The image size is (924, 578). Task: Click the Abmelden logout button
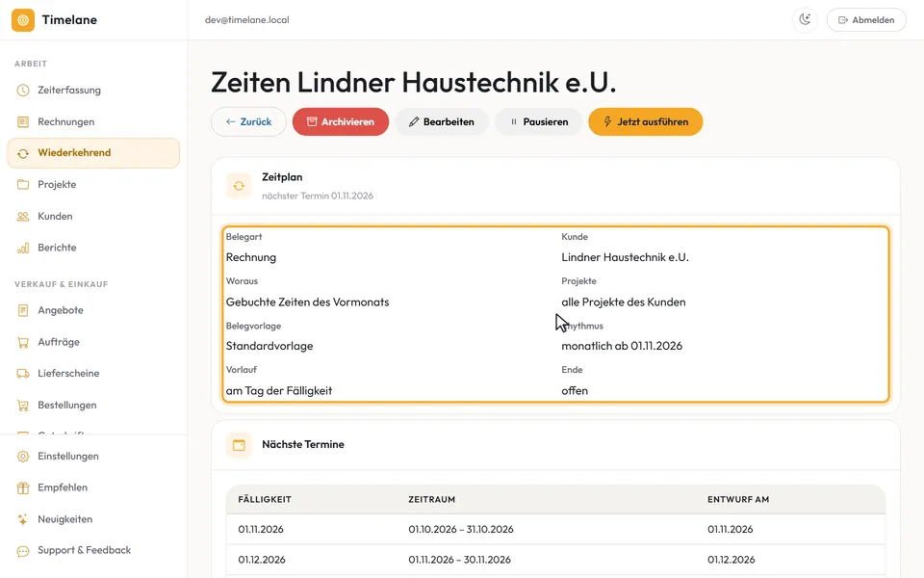(x=866, y=20)
